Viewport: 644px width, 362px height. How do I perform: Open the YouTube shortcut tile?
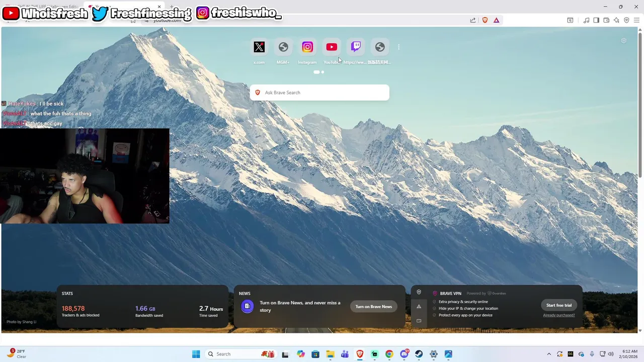tap(332, 47)
